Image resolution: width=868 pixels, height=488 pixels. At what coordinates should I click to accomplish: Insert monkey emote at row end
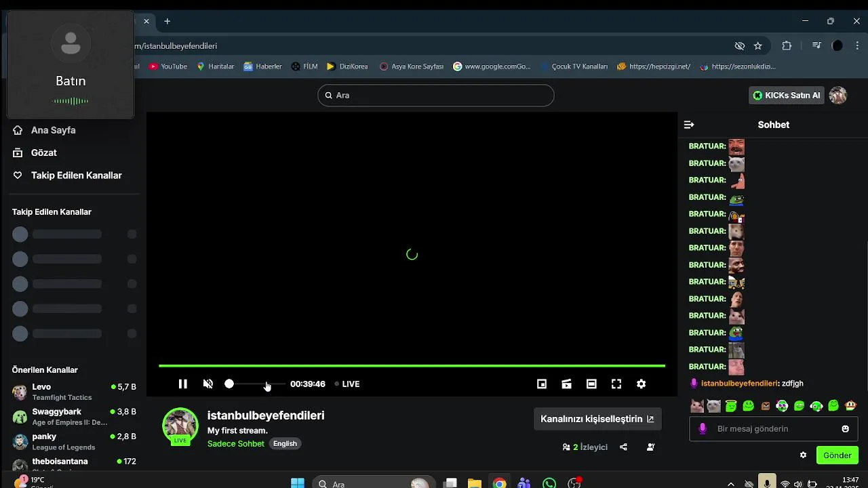tap(850, 406)
